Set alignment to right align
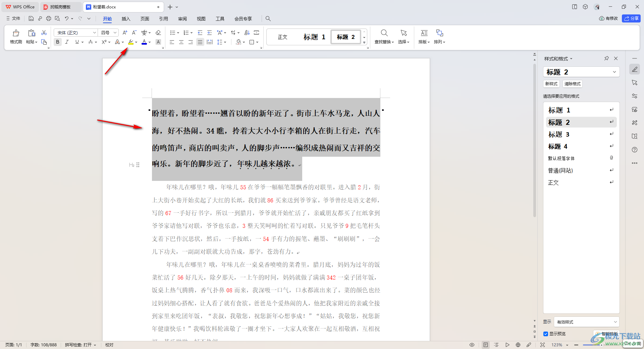The height and width of the screenshot is (349, 644). (191, 42)
